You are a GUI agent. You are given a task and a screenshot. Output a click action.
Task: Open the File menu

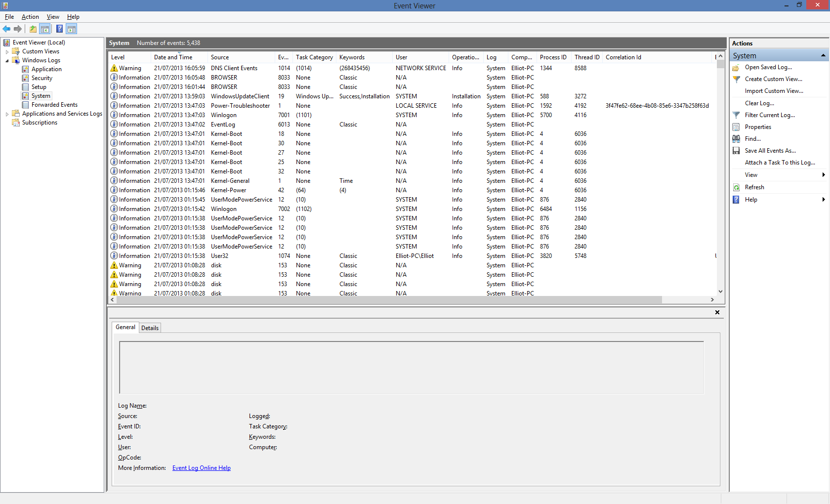click(9, 17)
